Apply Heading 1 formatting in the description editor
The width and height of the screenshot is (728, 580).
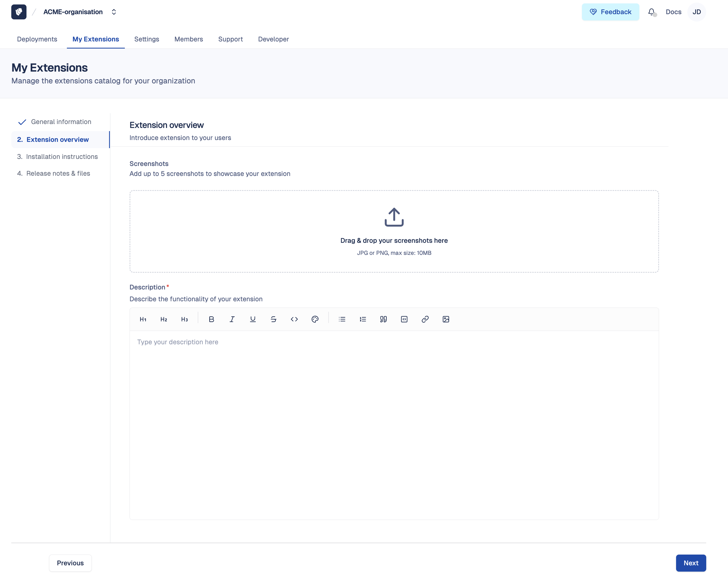coord(143,319)
